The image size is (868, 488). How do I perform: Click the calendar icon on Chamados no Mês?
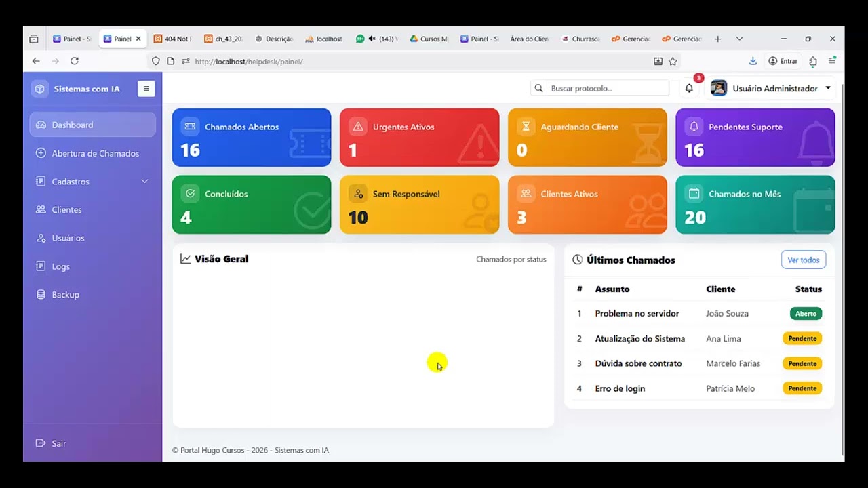(x=694, y=194)
